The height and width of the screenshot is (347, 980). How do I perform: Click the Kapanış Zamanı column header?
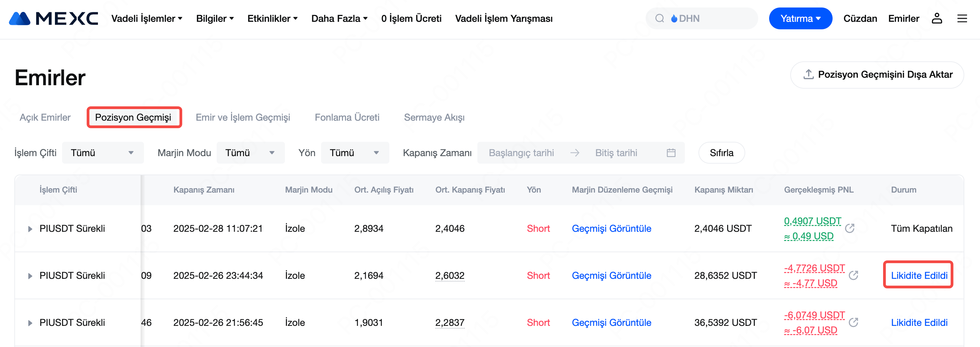204,190
